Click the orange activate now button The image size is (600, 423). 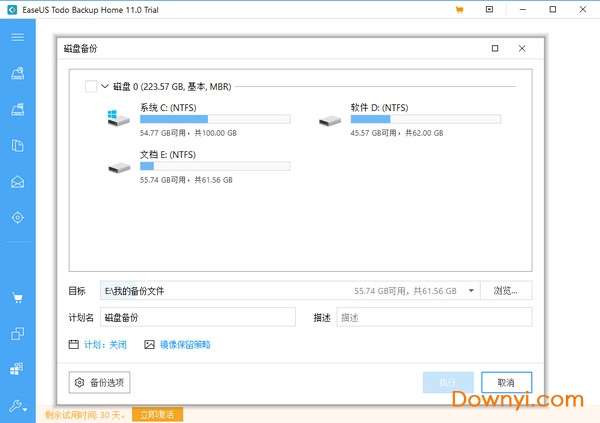pos(157,415)
